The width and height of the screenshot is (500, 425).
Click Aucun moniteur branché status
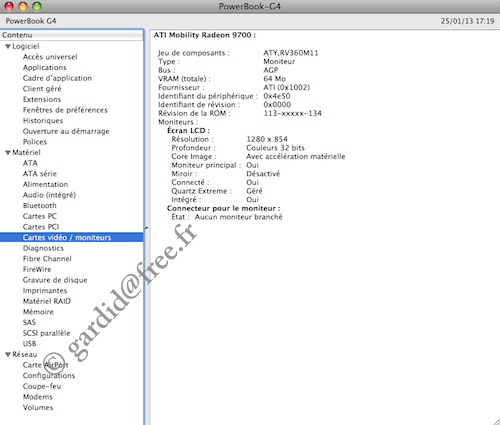tap(239, 217)
